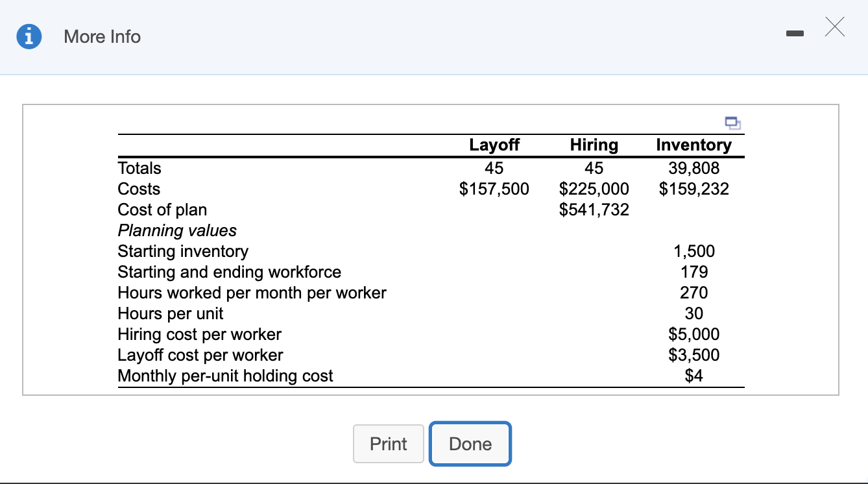The image size is (868, 484).
Task: Select the Planning values italic heading
Action: (x=176, y=230)
